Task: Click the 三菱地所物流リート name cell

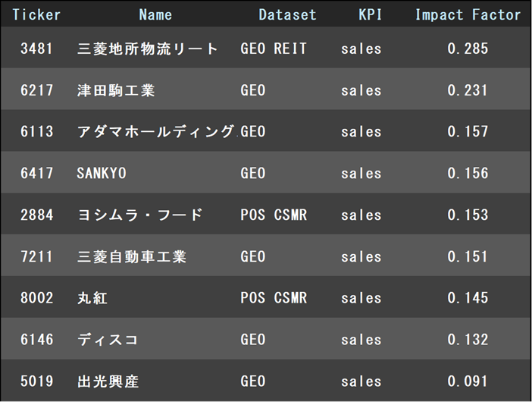Action: 148,49
